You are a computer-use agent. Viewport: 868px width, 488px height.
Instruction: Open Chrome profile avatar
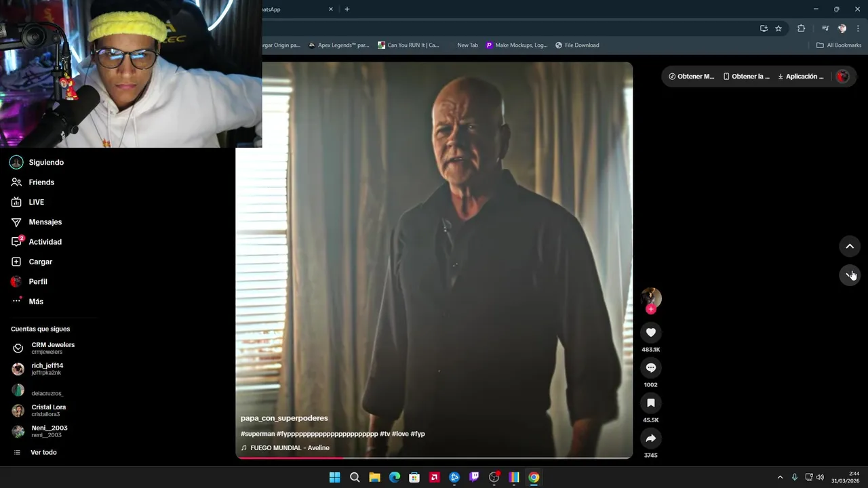(842, 28)
